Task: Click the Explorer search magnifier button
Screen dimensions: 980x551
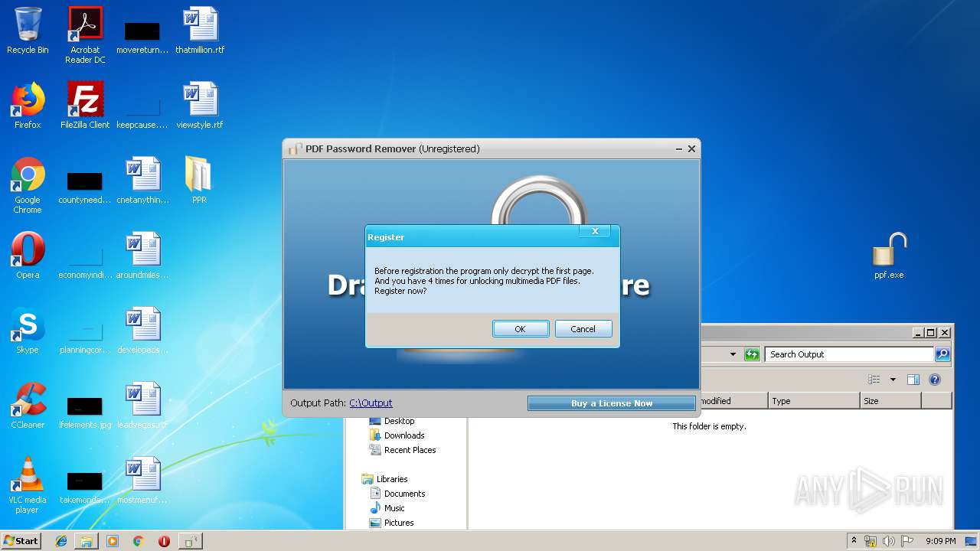Action: (x=942, y=354)
